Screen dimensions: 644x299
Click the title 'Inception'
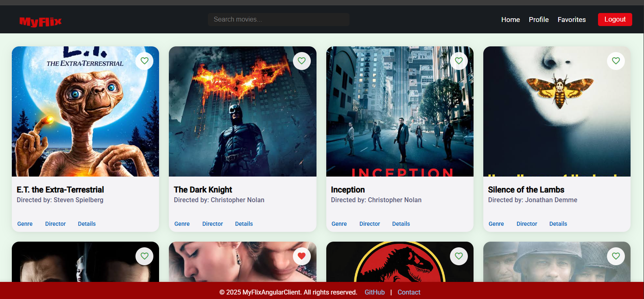click(x=348, y=190)
